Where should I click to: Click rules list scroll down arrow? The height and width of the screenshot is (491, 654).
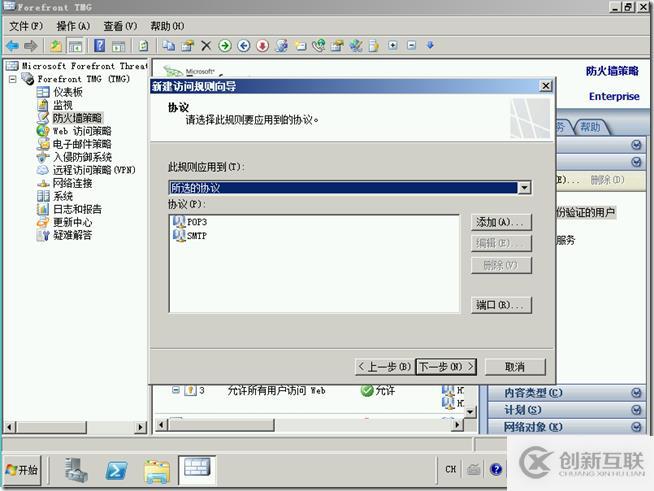click(470, 412)
